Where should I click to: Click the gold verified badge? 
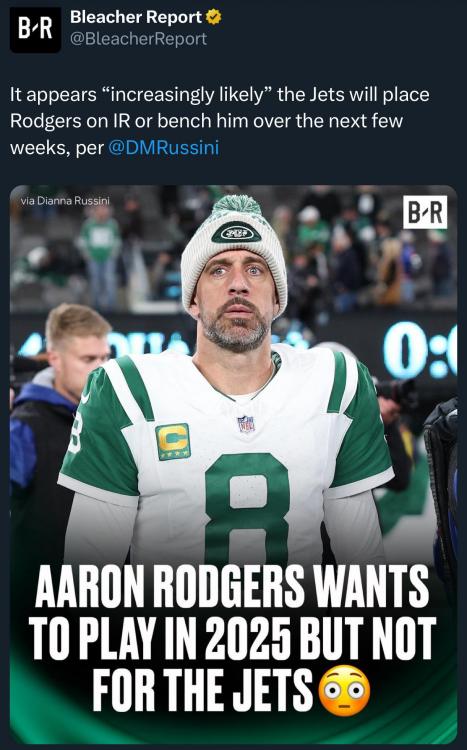point(213,17)
